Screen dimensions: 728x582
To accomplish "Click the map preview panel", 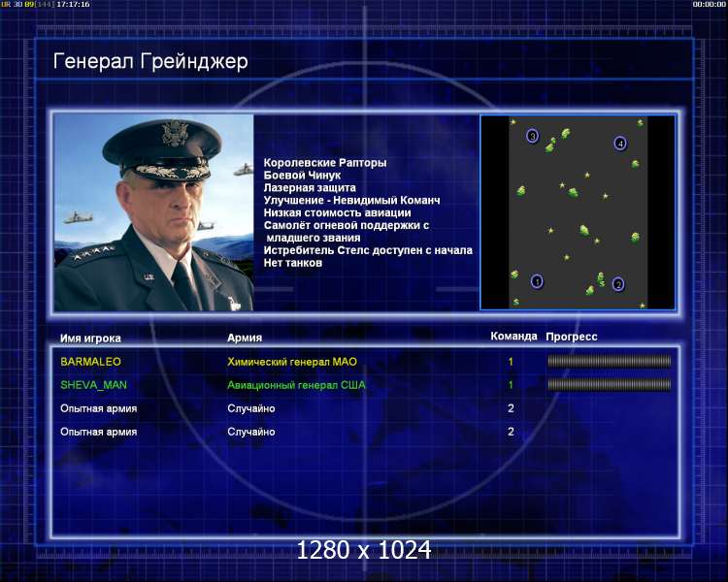I will 578,212.
